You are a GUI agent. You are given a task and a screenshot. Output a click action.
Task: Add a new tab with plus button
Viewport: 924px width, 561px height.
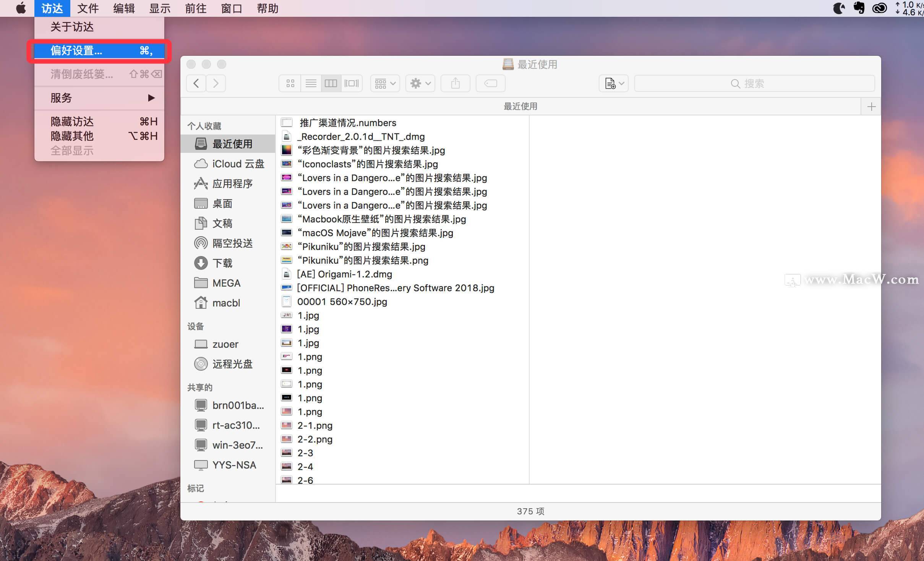[871, 107]
